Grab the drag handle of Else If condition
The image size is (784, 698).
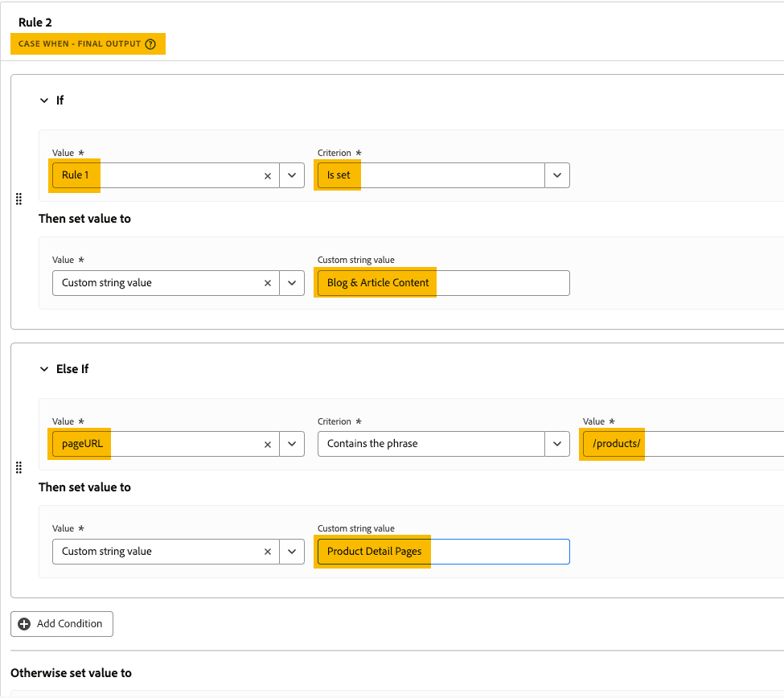click(x=19, y=468)
